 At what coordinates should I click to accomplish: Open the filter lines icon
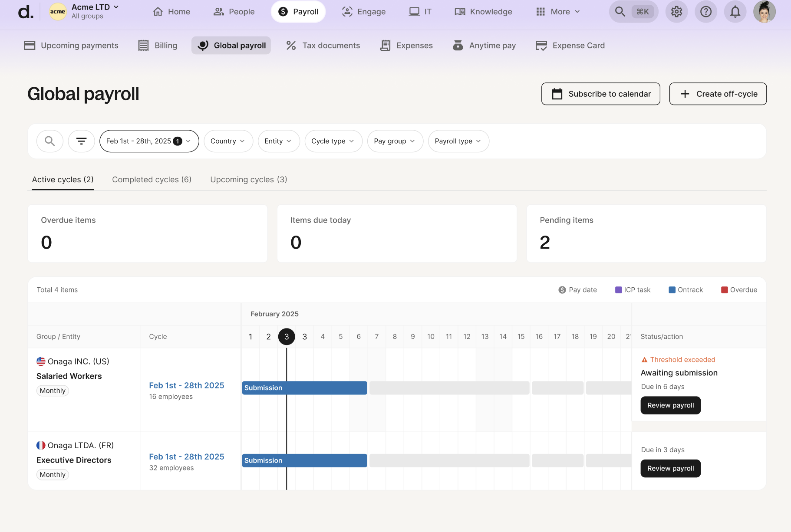(x=81, y=141)
